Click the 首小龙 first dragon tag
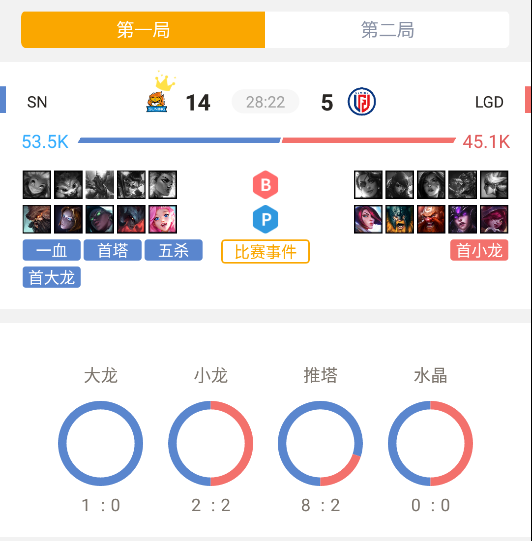Image resolution: width=532 pixels, height=541 pixels. pyautogui.click(x=479, y=250)
